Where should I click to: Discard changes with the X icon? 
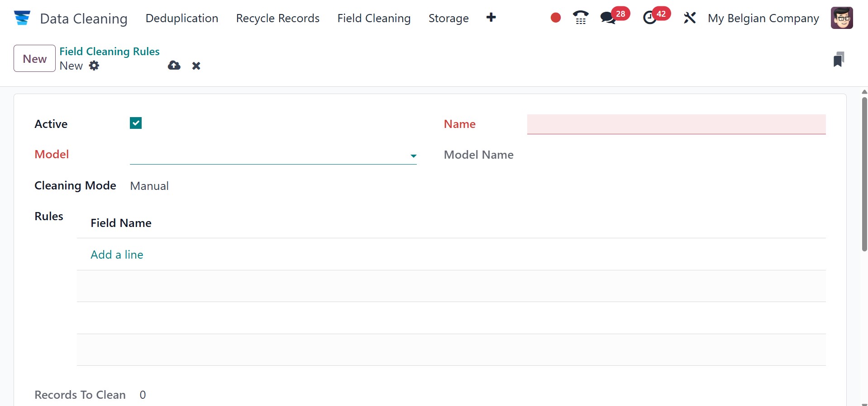click(196, 66)
